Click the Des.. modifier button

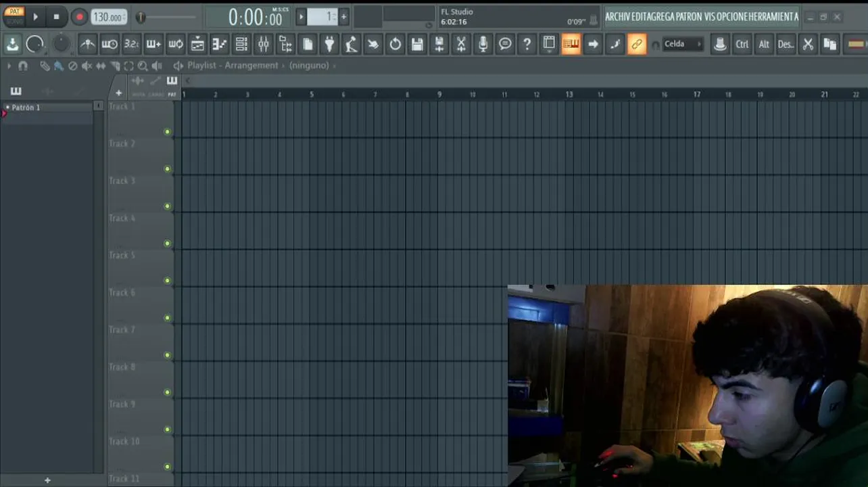(x=786, y=44)
